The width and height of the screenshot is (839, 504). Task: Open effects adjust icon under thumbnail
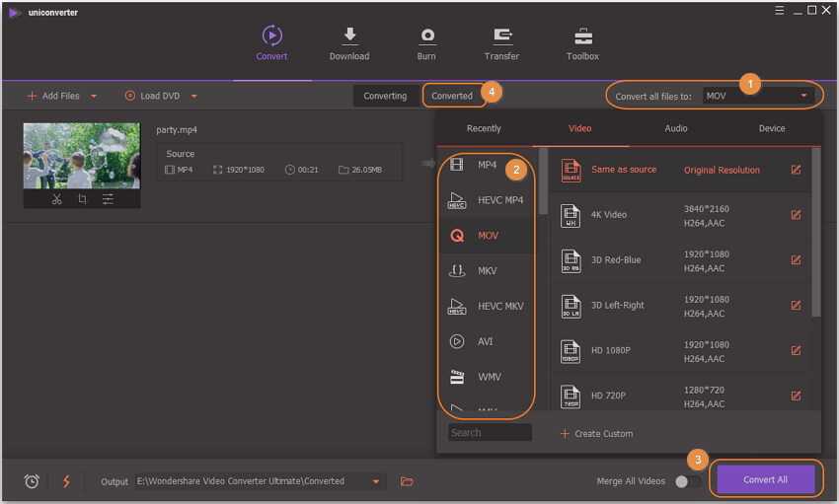[x=108, y=199]
